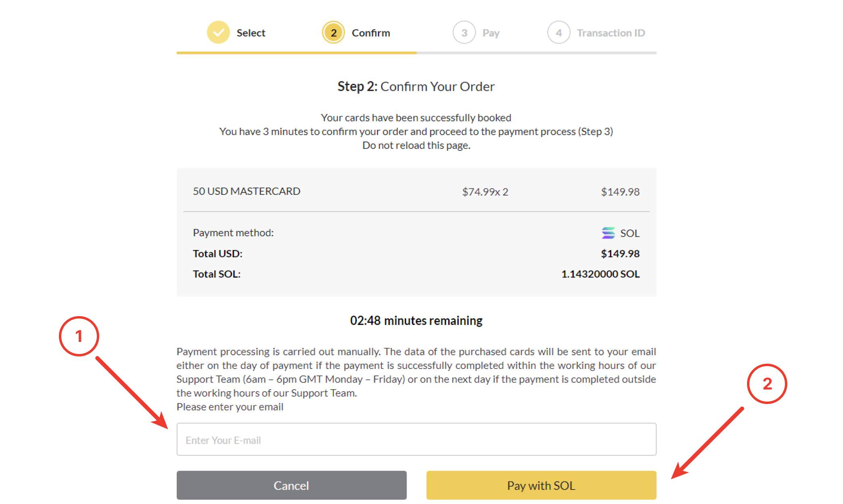The height and width of the screenshot is (504, 843).
Task: Click the step 3 Pay circle icon
Action: [464, 33]
